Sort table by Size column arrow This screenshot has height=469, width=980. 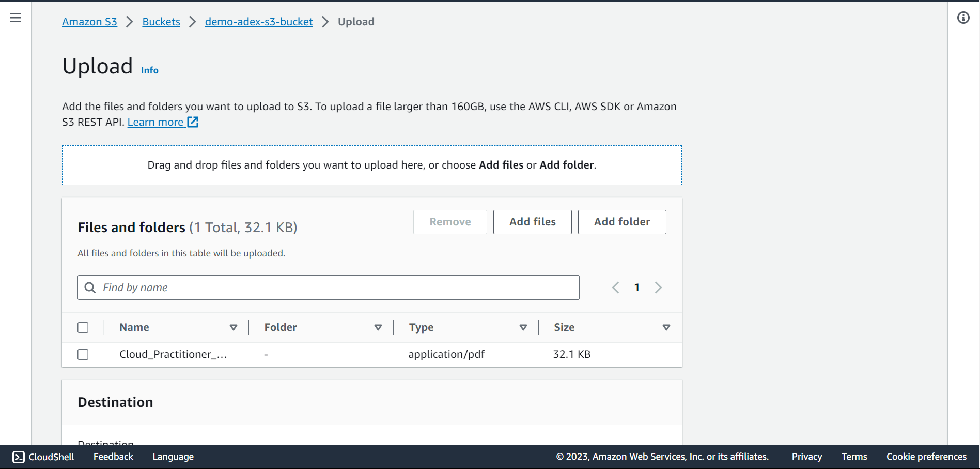666,327
